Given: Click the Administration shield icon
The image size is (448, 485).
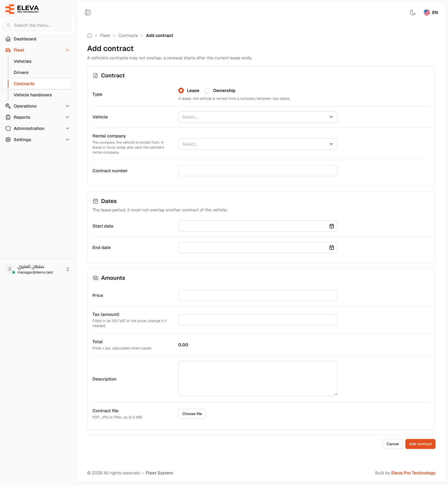Looking at the screenshot, I should (x=8, y=128).
